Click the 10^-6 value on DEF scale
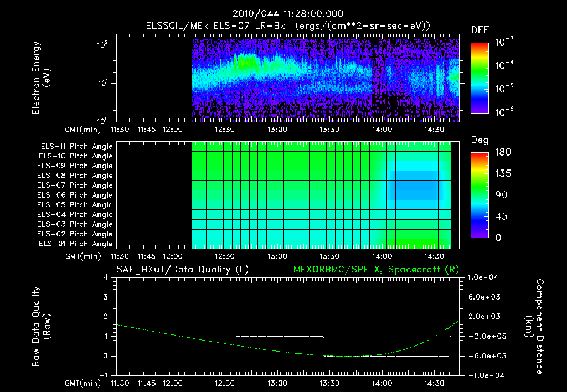The height and width of the screenshot is (392, 567). [x=504, y=112]
